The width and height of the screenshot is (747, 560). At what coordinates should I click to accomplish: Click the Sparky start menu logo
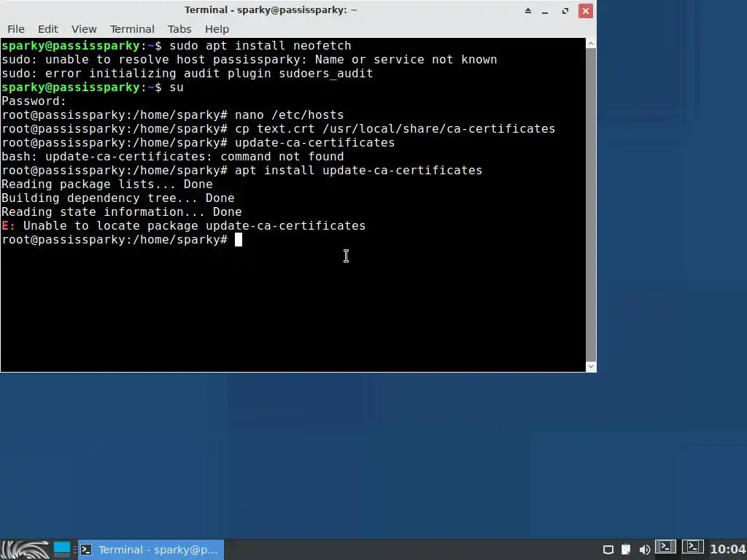point(25,550)
